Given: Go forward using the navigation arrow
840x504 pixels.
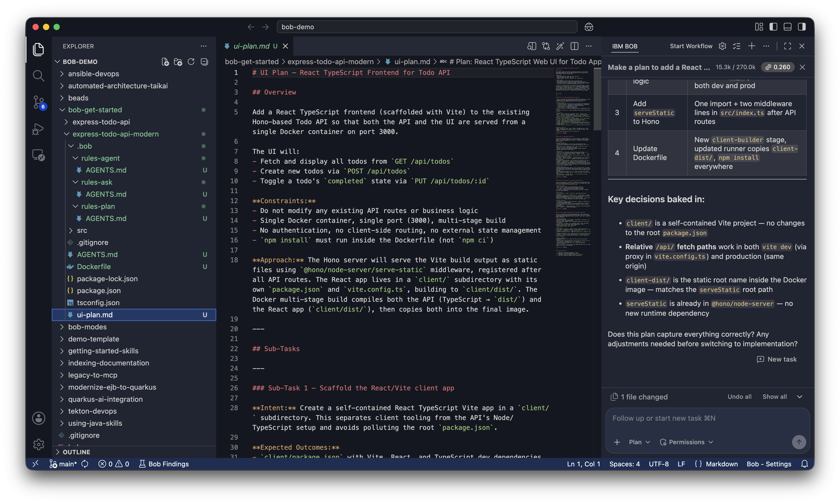Looking at the screenshot, I should click(x=265, y=27).
